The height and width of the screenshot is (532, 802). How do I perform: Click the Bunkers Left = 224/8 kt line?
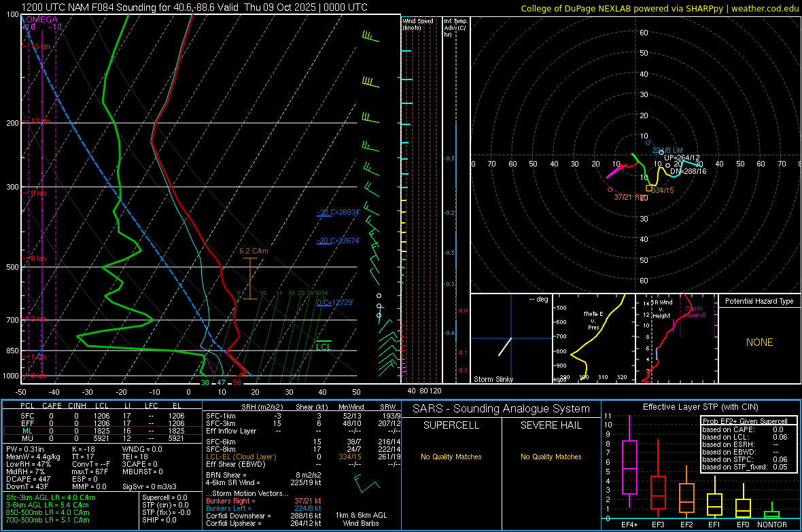click(x=264, y=508)
